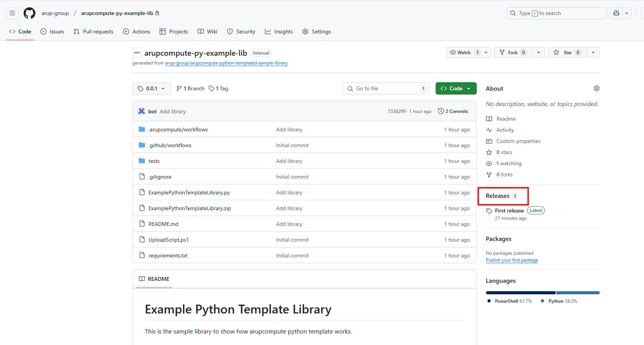Click the Copilot icon in header
The width and height of the screenshot is (644, 345).
coord(616,13)
